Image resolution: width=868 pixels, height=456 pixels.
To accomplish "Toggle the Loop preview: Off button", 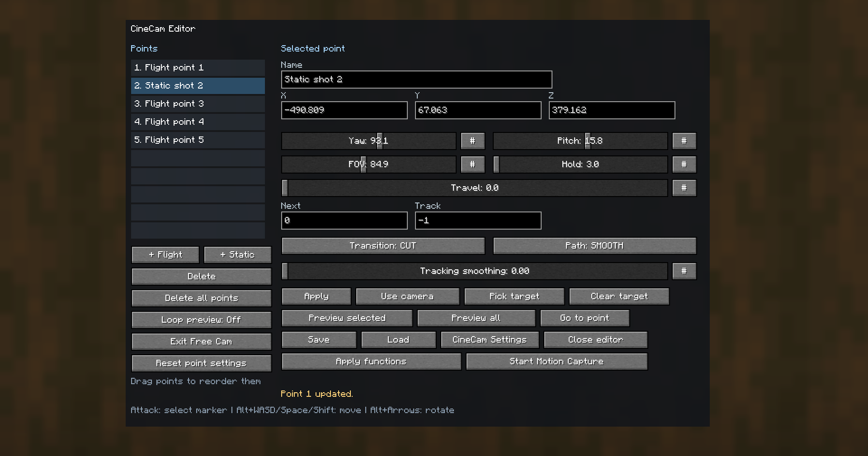I will tap(201, 320).
